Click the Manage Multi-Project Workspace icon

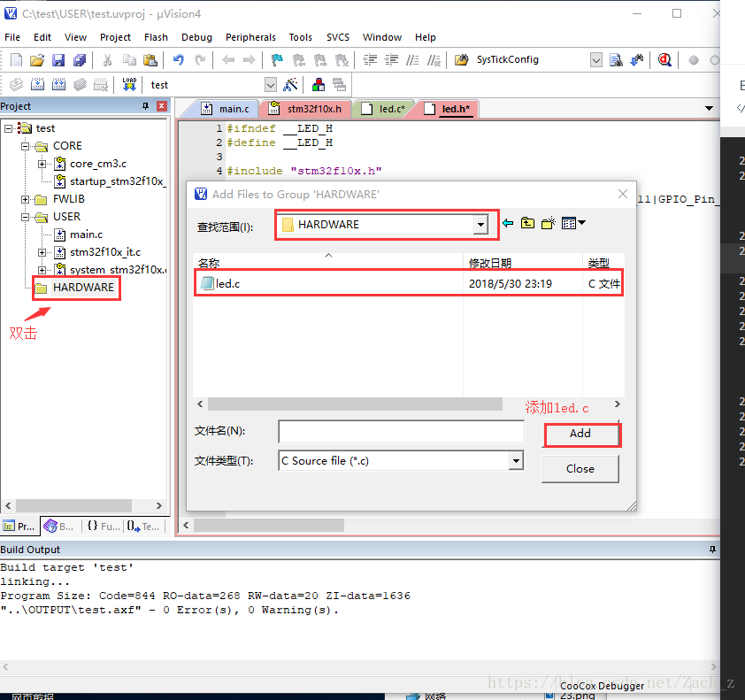[339, 85]
